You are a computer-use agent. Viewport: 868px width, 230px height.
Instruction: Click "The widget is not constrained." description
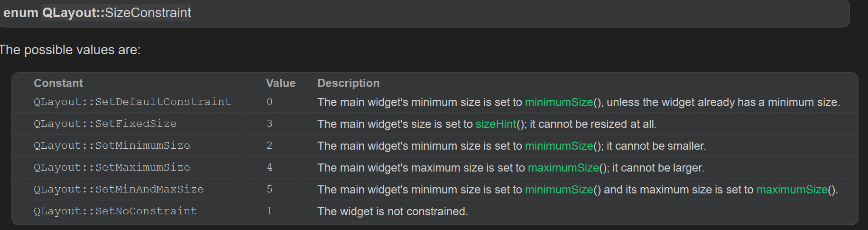click(393, 211)
